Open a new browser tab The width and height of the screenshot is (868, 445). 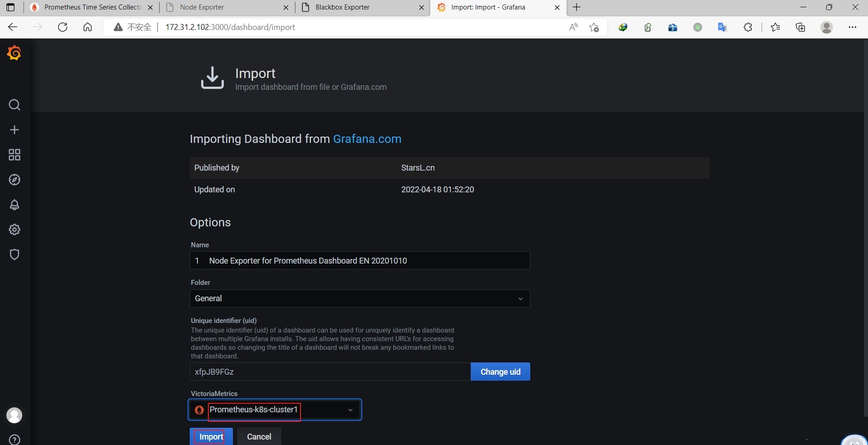(x=577, y=7)
